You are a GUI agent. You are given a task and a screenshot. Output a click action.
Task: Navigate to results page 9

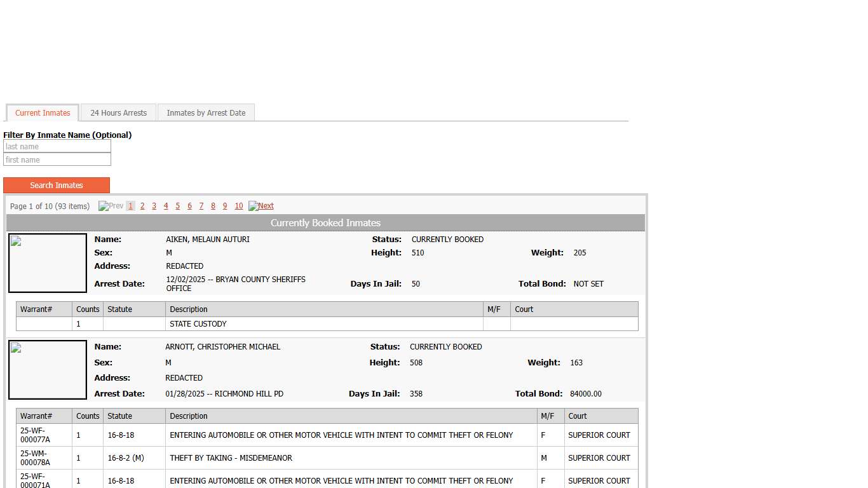click(x=225, y=206)
